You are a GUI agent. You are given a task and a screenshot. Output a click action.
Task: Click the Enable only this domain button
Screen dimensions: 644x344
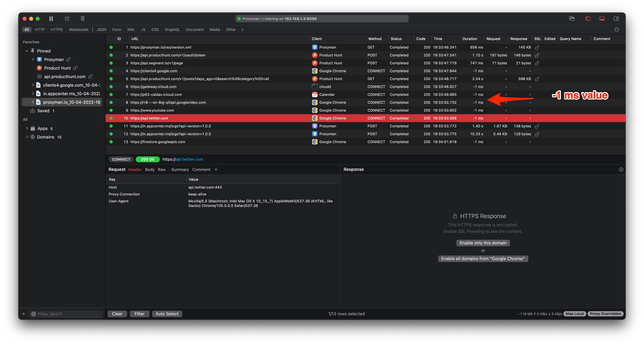tap(483, 243)
